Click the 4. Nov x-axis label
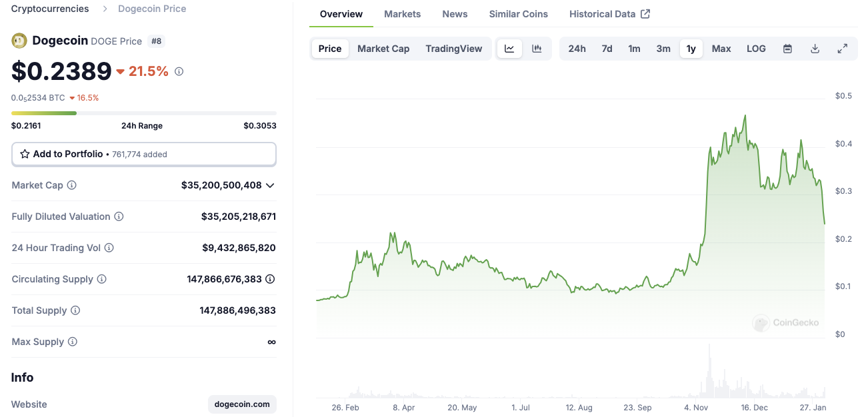The width and height of the screenshot is (868, 417). (697, 407)
